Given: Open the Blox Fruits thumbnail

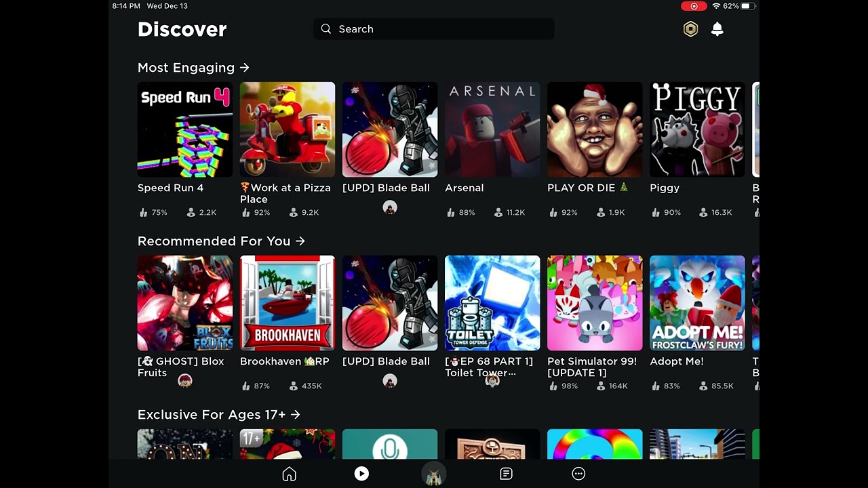Looking at the screenshot, I should click(x=185, y=303).
